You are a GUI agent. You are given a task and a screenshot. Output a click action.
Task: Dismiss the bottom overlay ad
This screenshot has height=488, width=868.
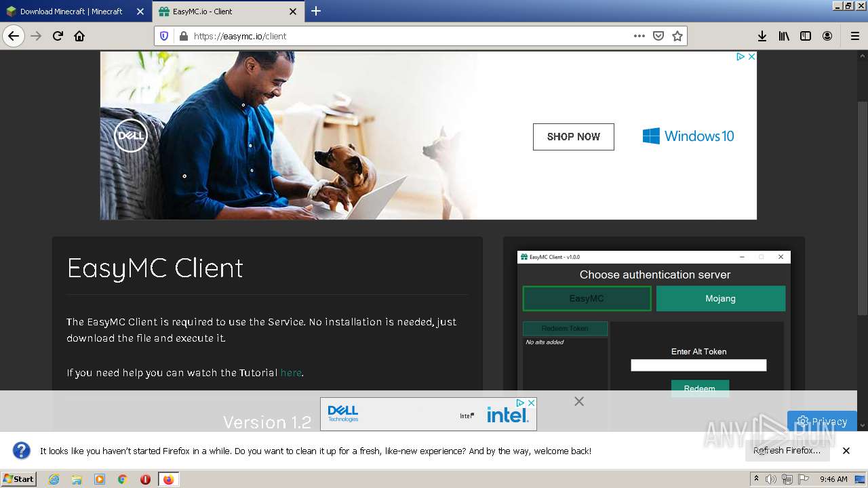[578, 401]
